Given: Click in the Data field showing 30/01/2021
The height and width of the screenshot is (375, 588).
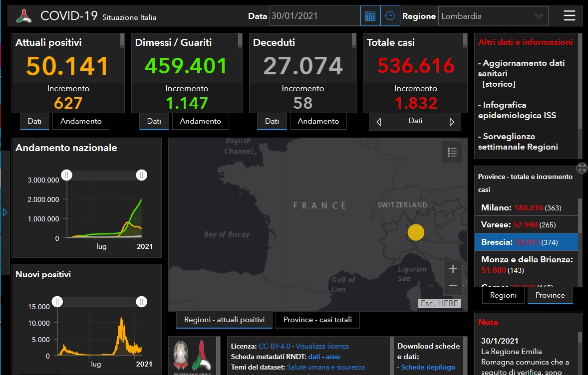Looking at the screenshot, I should click(314, 16).
